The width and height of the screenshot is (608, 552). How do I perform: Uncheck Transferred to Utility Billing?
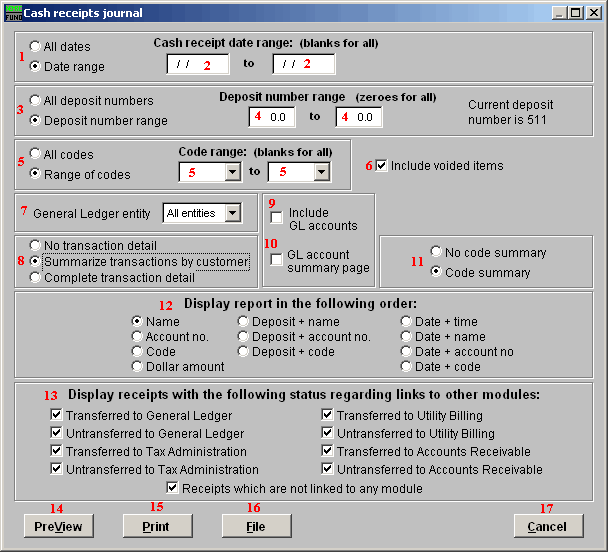tap(327, 415)
